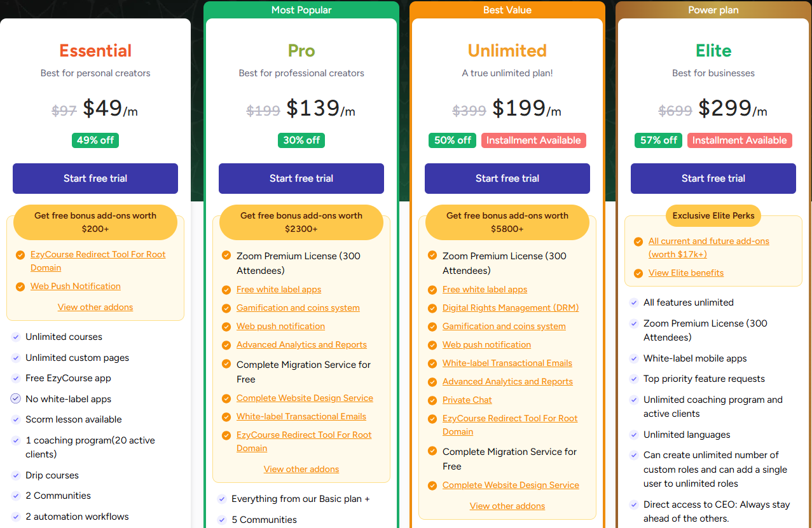Image resolution: width=812 pixels, height=528 pixels.
Task: Click checkmark beside Drip courses
Action: point(16,475)
